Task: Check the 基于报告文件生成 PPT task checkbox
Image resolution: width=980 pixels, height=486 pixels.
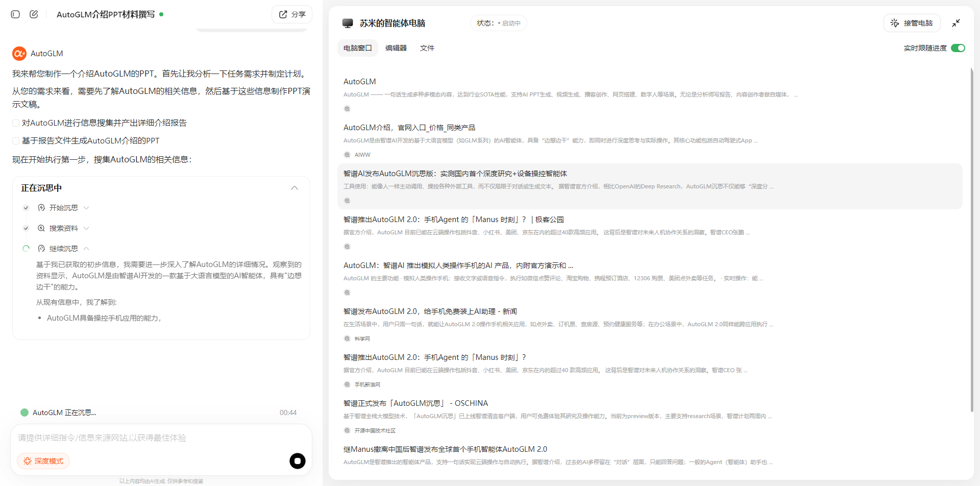Action: [x=16, y=141]
